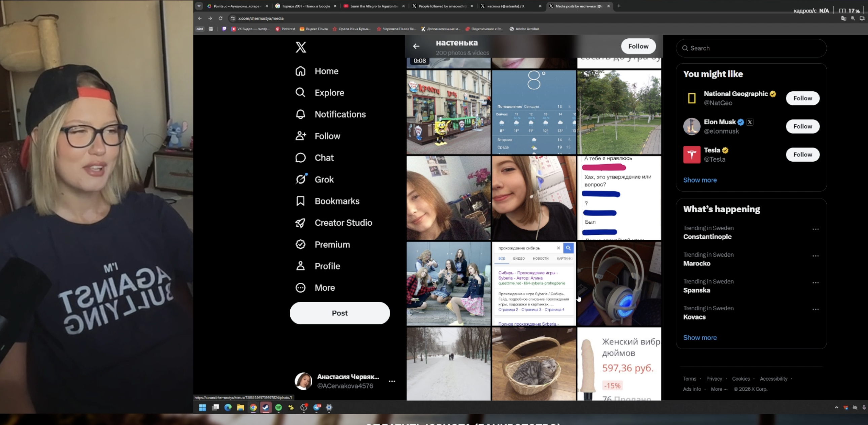
Task: Expand the footer More menu
Action: (719, 389)
